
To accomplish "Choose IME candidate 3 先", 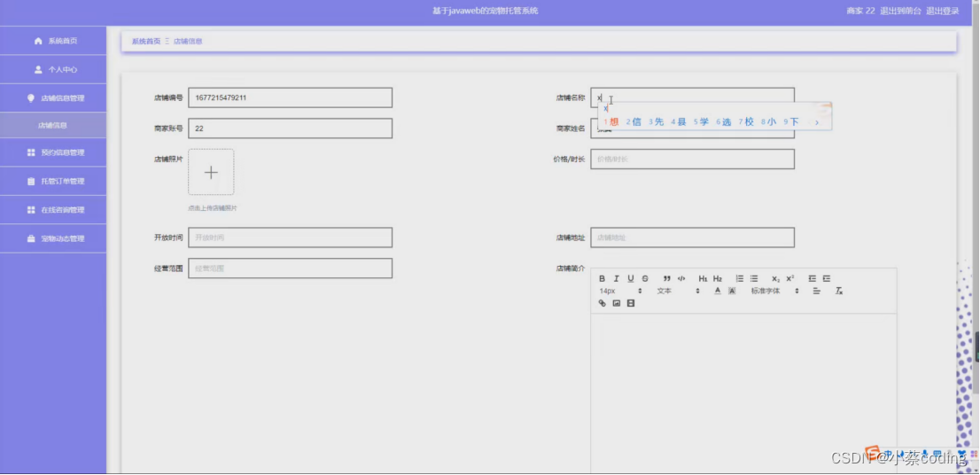I will [x=657, y=122].
